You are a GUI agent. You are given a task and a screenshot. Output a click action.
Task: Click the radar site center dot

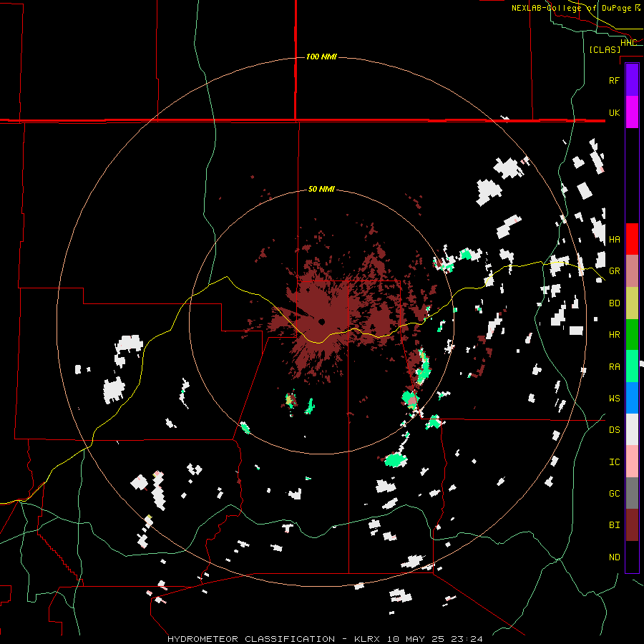[x=322, y=321]
